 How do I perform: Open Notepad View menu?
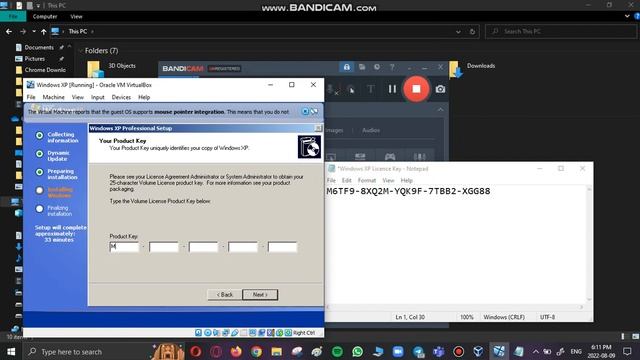(388, 180)
